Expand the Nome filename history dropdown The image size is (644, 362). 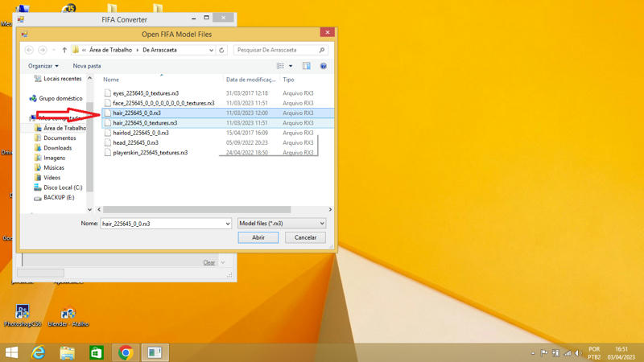(x=228, y=224)
